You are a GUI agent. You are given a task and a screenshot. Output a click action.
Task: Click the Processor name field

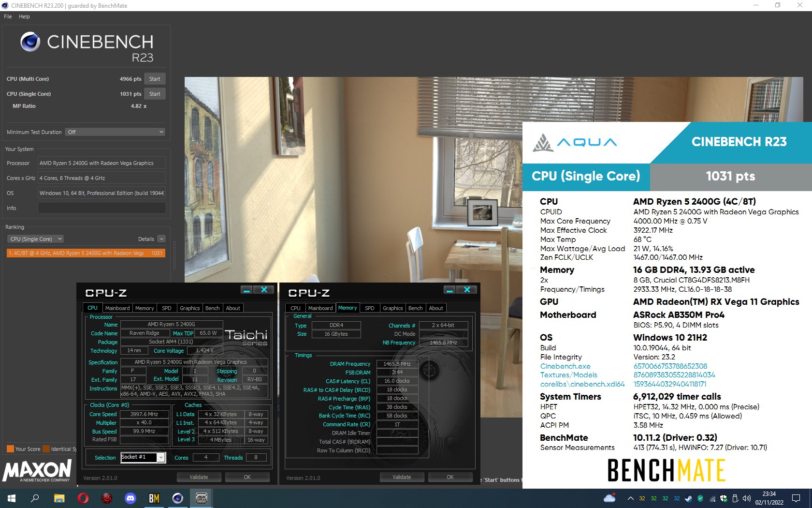point(101,163)
